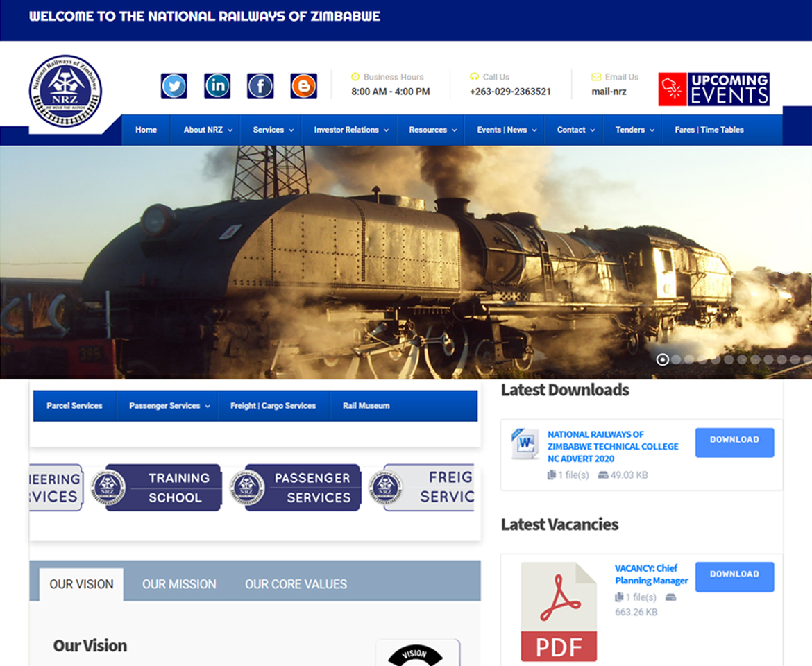Viewport: 812px width, 666px height.
Task: Switch to the OUR MISSION tab
Action: click(x=179, y=584)
